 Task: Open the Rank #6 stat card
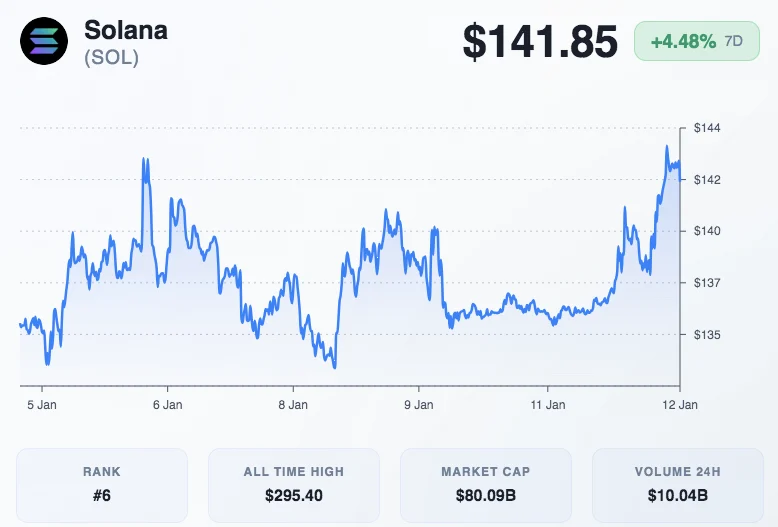click(102, 484)
